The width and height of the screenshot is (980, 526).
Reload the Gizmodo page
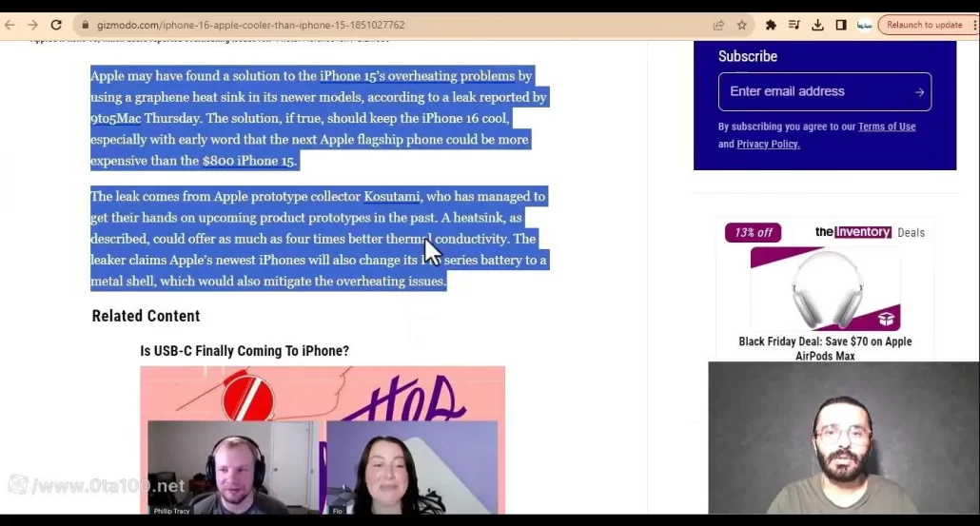click(56, 25)
